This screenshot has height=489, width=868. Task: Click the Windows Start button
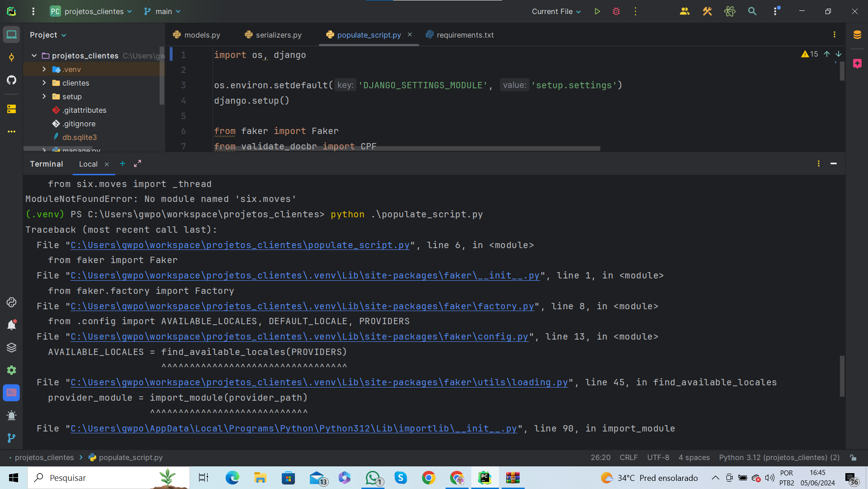click(14, 478)
